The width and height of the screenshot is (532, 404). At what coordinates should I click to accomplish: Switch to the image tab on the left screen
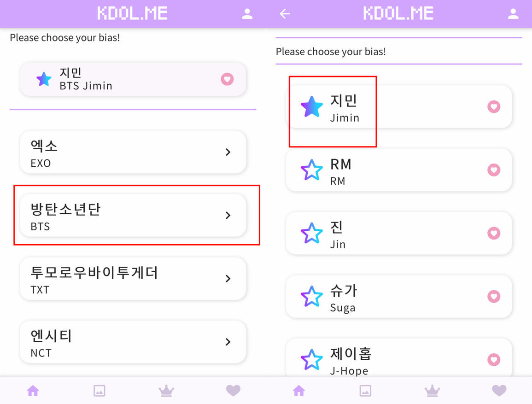click(x=99, y=391)
